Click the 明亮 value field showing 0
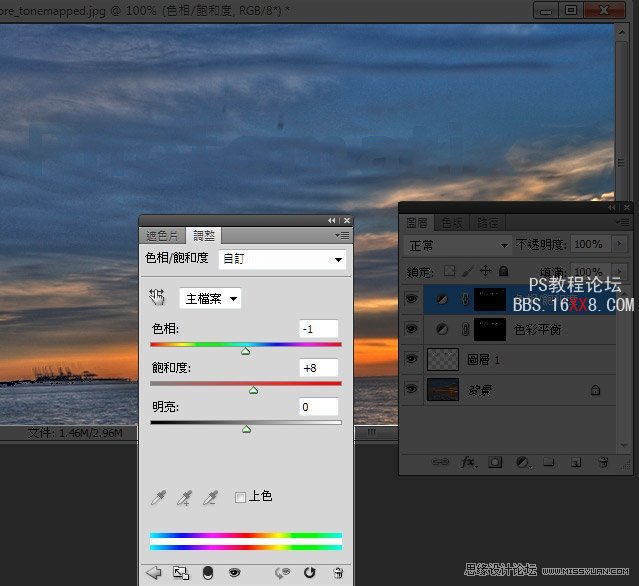The image size is (639, 586). (319, 407)
